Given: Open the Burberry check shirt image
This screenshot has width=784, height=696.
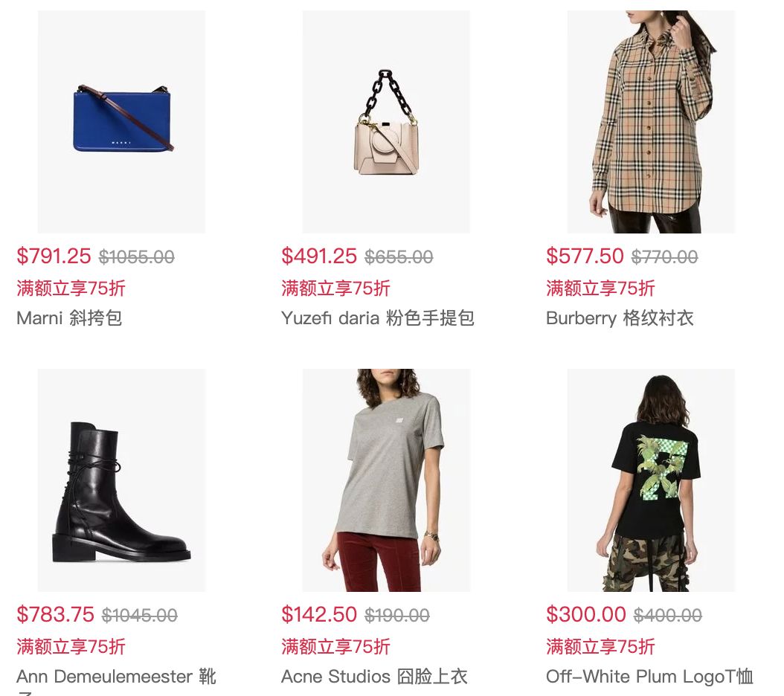Looking at the screenshot, I should (x=651, y=122).
